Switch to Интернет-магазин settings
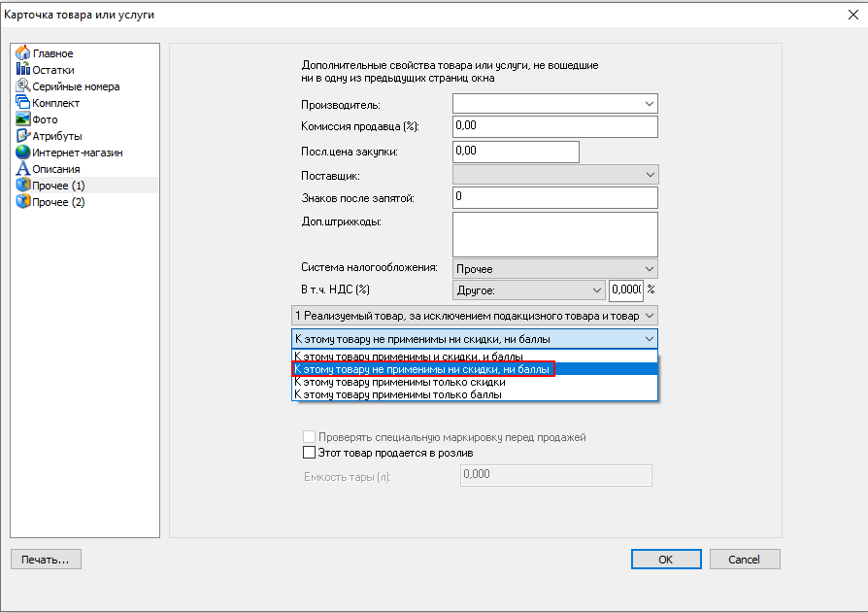 coord(78,153)
